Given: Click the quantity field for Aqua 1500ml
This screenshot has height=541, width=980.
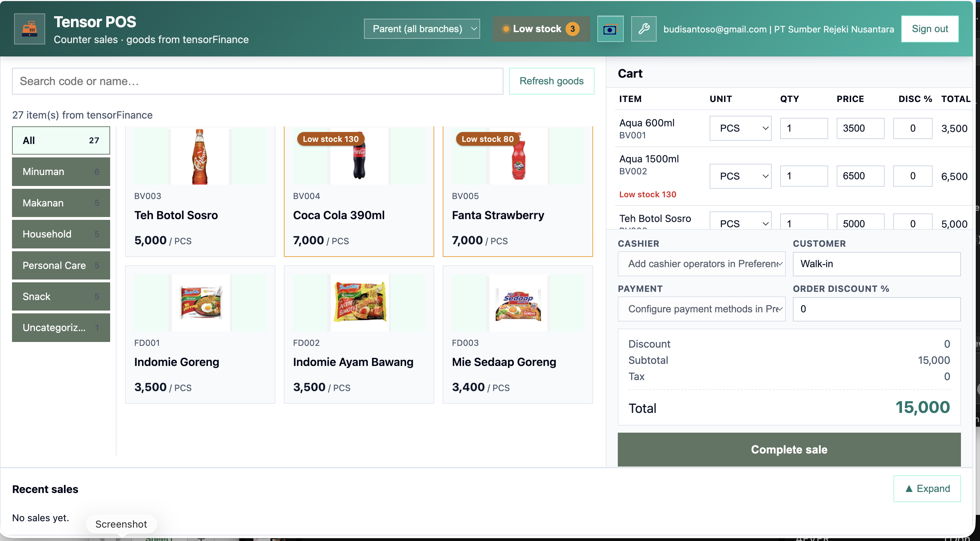Looking at the screenshot, I should coord(804,176).
